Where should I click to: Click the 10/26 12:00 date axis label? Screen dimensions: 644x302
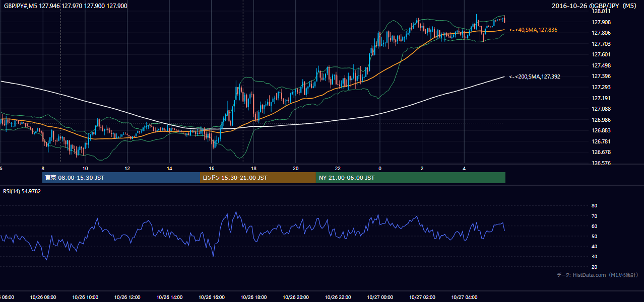click(x=127, y=297)
